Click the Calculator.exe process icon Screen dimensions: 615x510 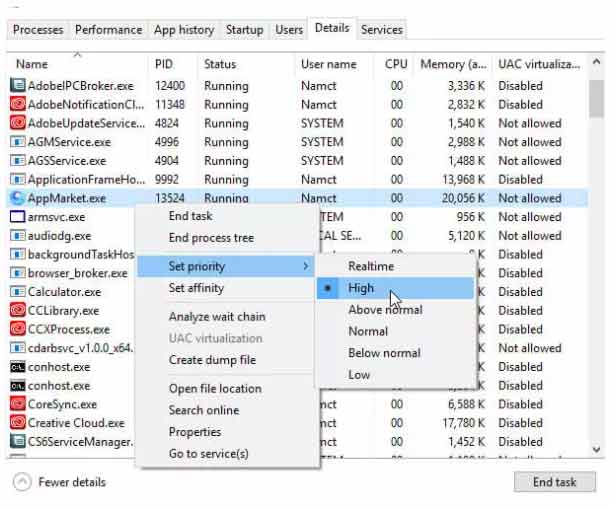17,292
